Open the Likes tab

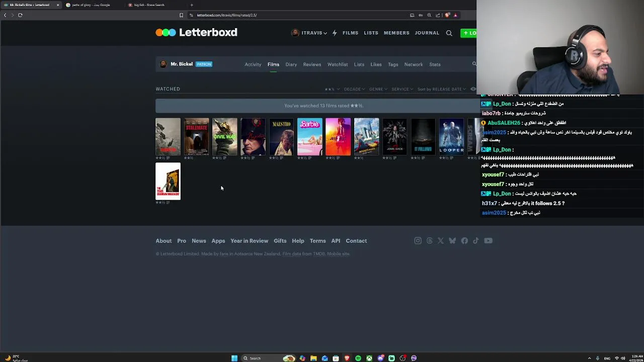[x=376, y=64]
